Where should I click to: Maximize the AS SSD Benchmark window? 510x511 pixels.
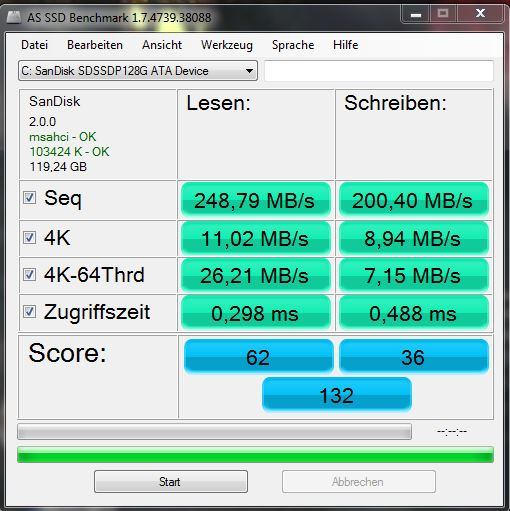pyautogui.click(x=443, y=14)
